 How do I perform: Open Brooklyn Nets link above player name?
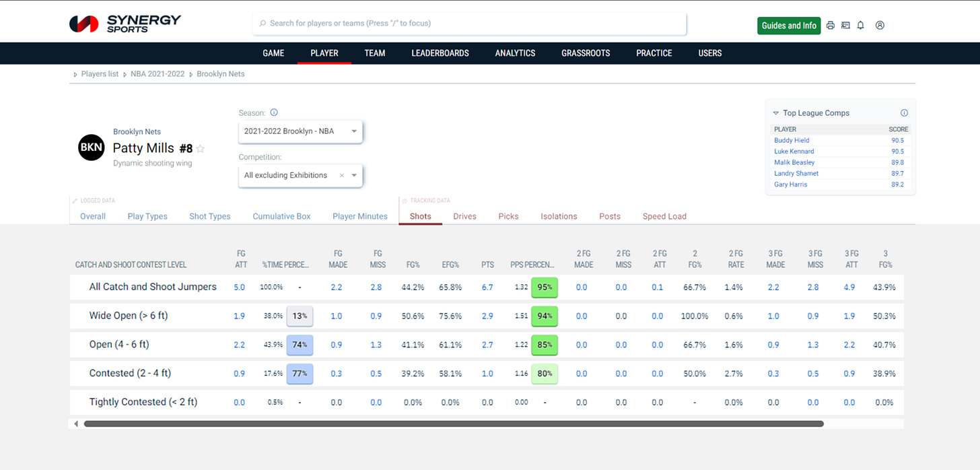pos(137,132)
